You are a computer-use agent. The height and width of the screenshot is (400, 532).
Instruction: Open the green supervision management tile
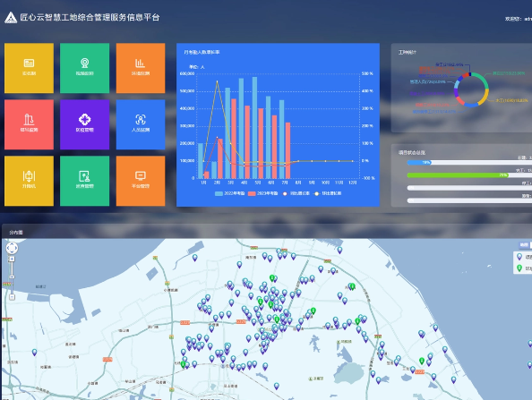84,181
